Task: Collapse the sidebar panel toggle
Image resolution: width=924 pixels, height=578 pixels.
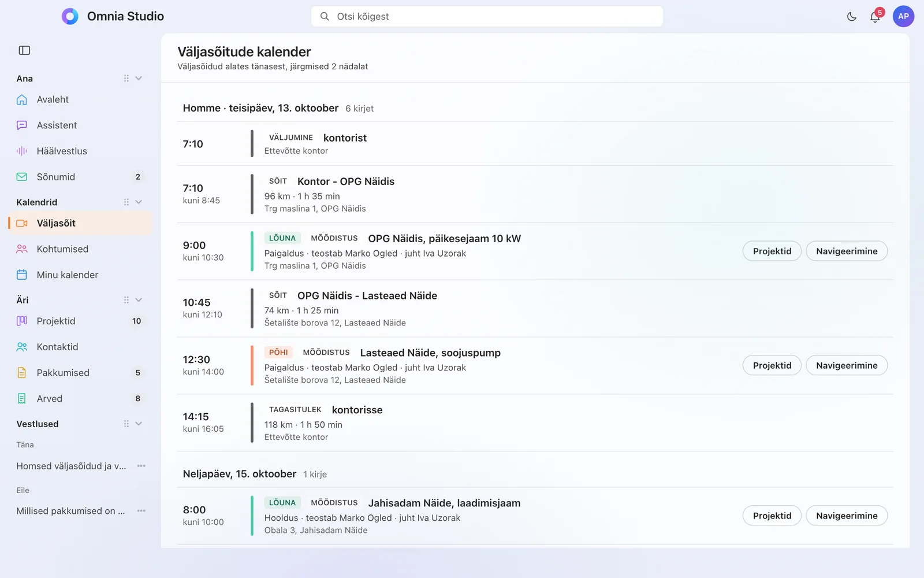Action: (24, 50)
